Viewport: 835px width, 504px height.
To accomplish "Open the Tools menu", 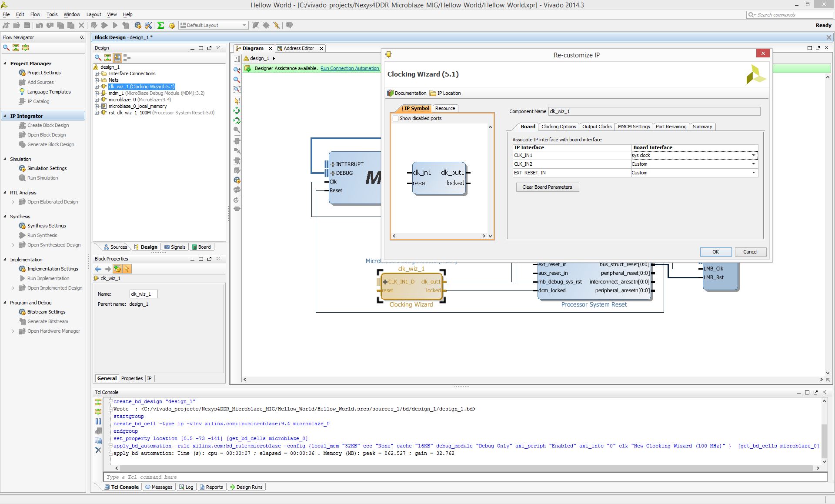I will [x=52, y=14].
